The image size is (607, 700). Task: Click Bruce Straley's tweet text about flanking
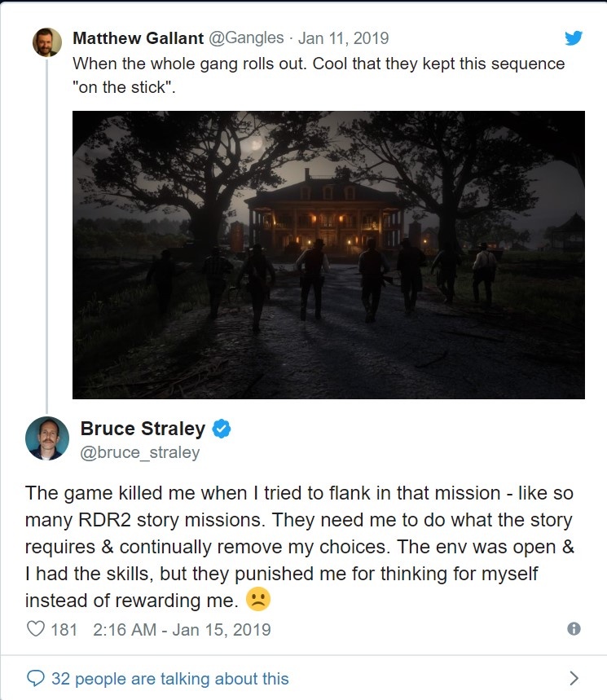point(299,547)
